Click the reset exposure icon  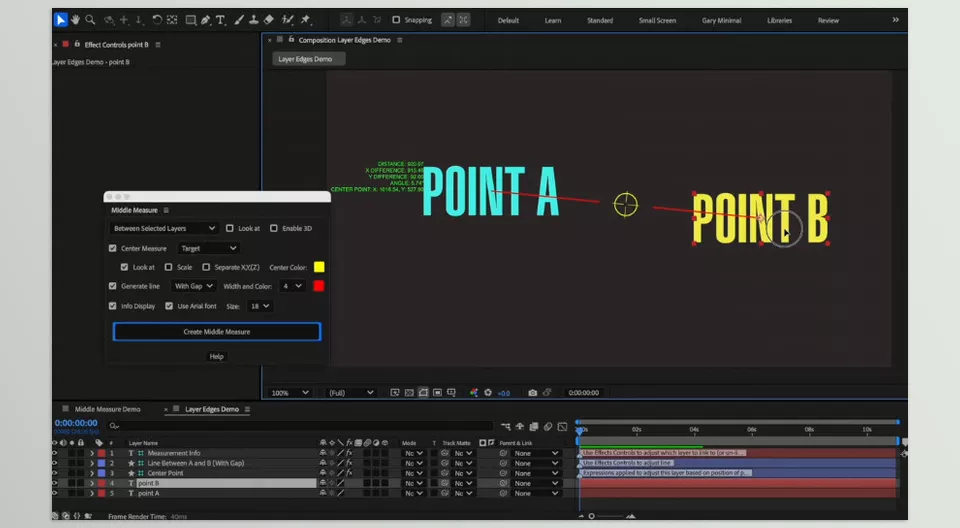(488, 393)
